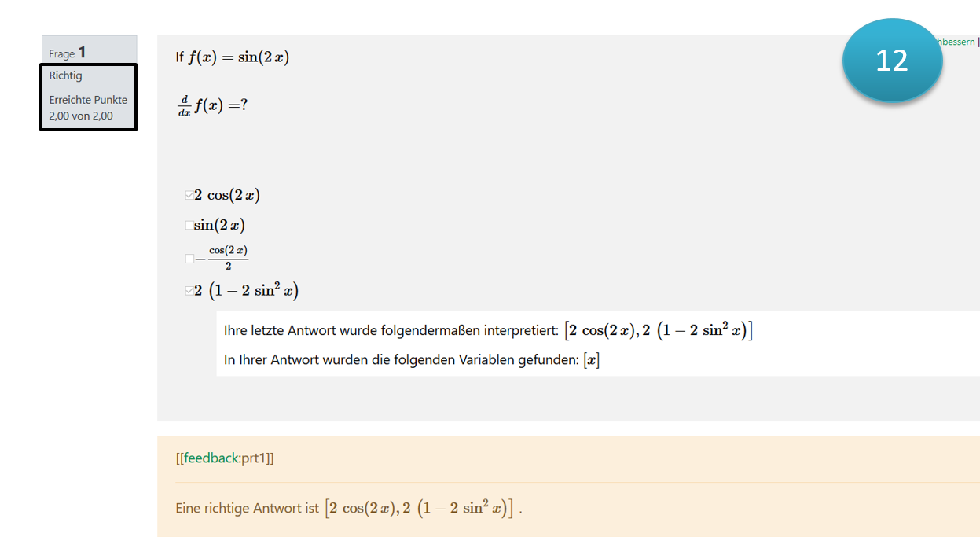Click the 2 cos(2x) answer option label
This screenshot has width=980, height=537.
point(228,196)
